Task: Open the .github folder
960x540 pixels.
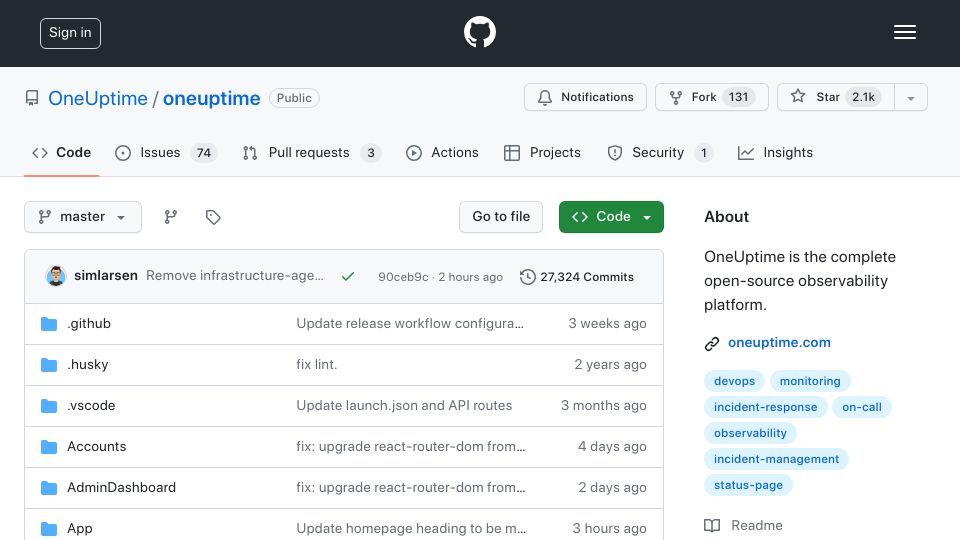Action: tap(89, 323)
